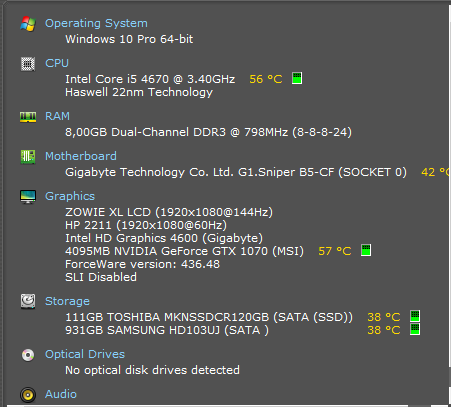Open the RAM section heading
Screen dimensions: 451x407
point(57,116)
